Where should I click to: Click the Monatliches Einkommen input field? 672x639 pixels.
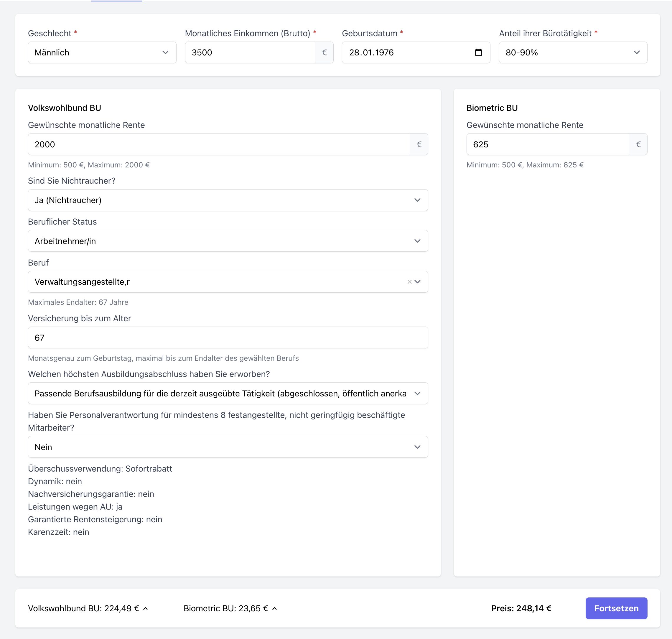point(250,52)
